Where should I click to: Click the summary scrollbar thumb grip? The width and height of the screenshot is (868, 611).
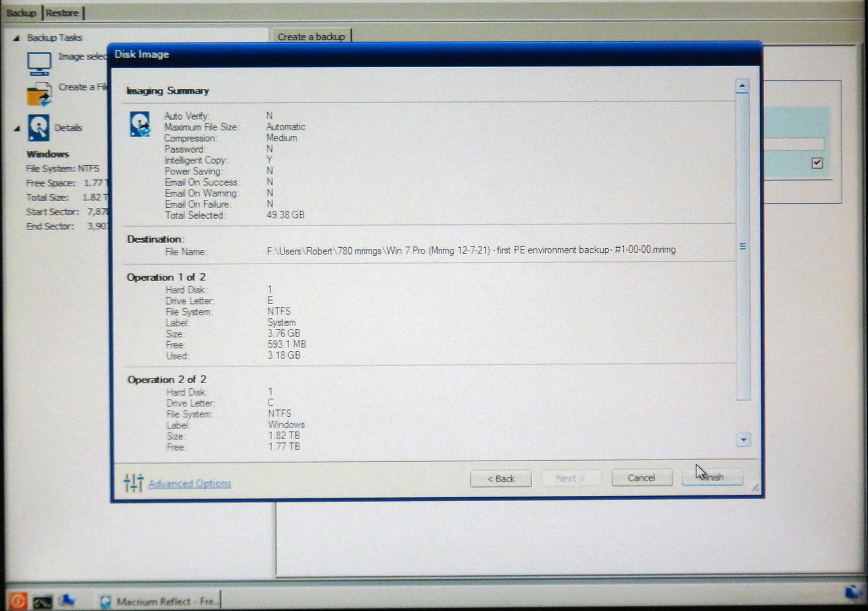[742, 246]
